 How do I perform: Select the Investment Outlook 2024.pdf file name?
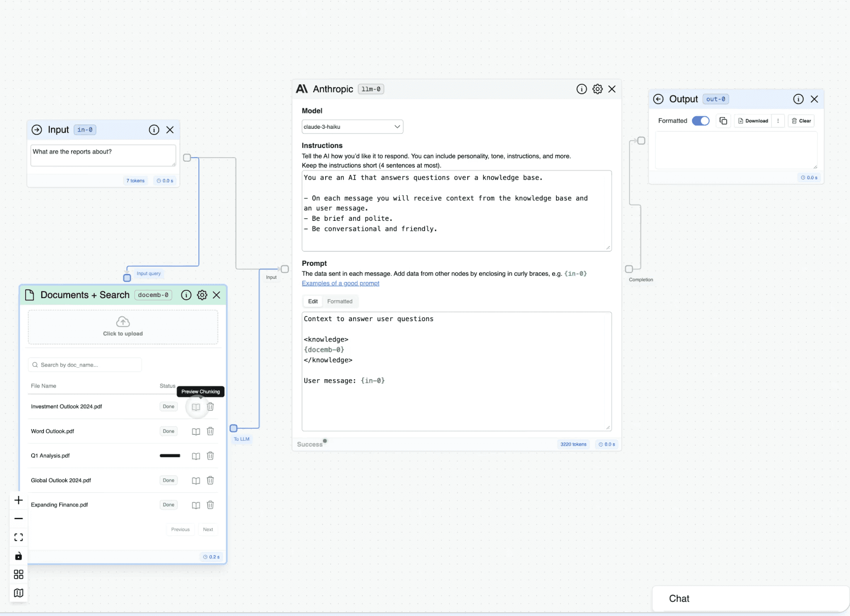click(x=66, y=407)
